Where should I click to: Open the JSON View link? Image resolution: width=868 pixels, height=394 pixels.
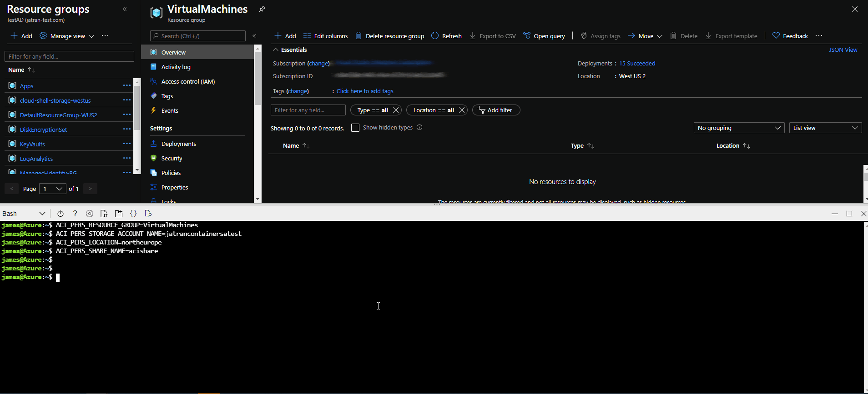(x=843, y=50)
